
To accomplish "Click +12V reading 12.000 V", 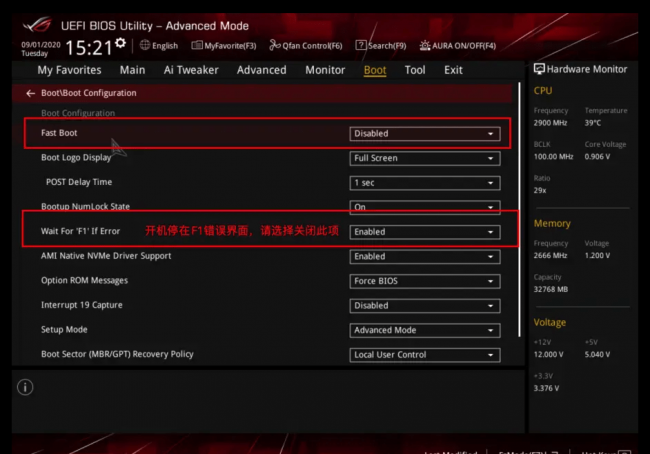I will point(548,354).
